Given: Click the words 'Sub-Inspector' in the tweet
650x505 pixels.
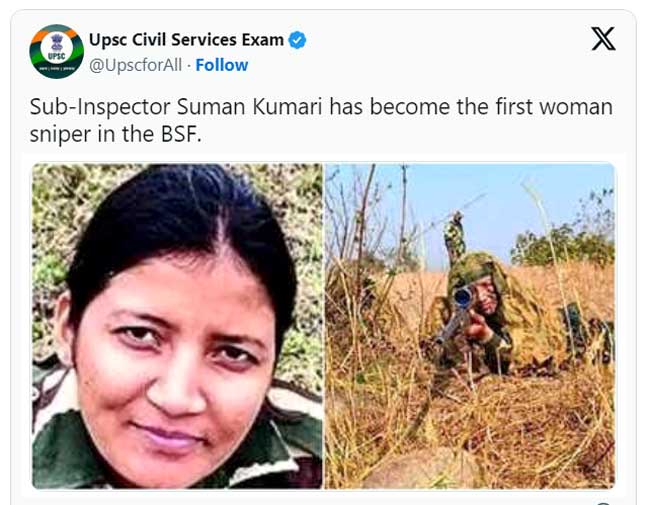Looking at the screenshot, I should tap(100, 107).
